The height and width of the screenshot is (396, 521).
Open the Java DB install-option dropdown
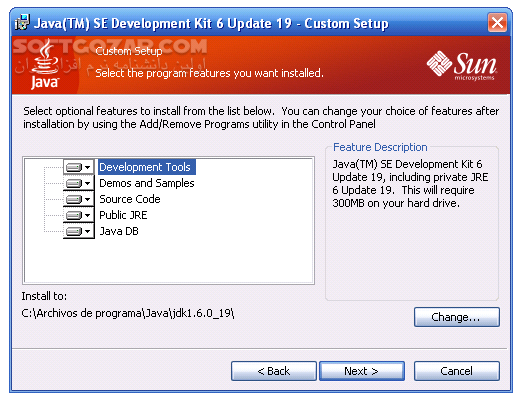pos(79,231)
